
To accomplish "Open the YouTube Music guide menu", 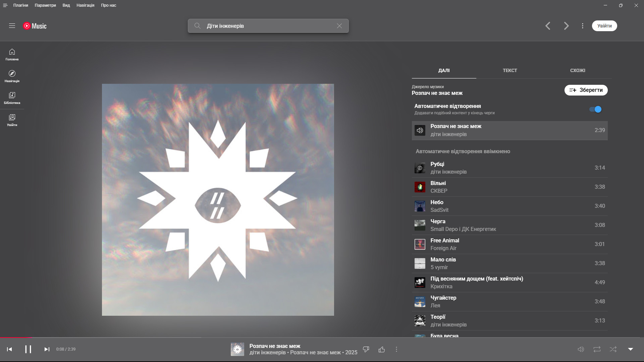I will [x=12, y=26].
